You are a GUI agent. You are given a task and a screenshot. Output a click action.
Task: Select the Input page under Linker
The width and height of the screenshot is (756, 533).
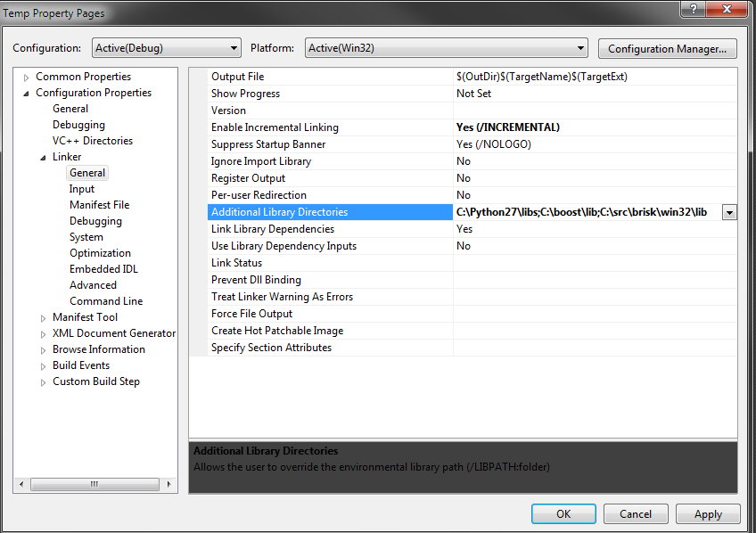click(82, 189)
